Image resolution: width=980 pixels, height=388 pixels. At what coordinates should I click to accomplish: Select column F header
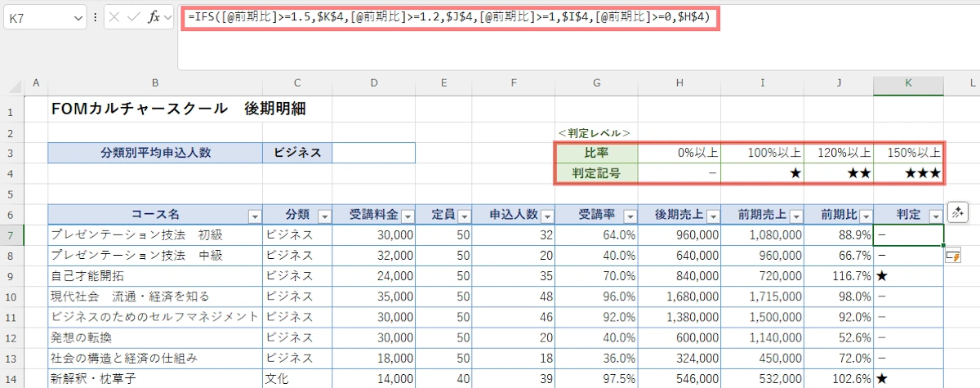pyautogui.click(x=513, y=83)
